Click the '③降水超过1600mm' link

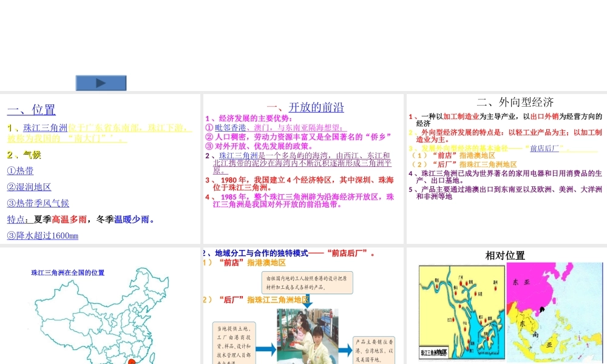[x=42, y=235]
